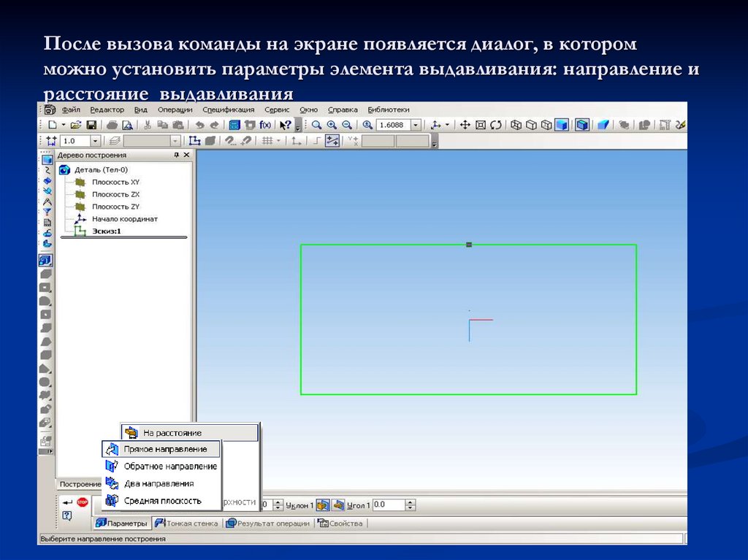Viewport: 748px width, 560px height.
Task: Click the Rotate view icon
Action: pyautogui.click(x=496, y=125)
